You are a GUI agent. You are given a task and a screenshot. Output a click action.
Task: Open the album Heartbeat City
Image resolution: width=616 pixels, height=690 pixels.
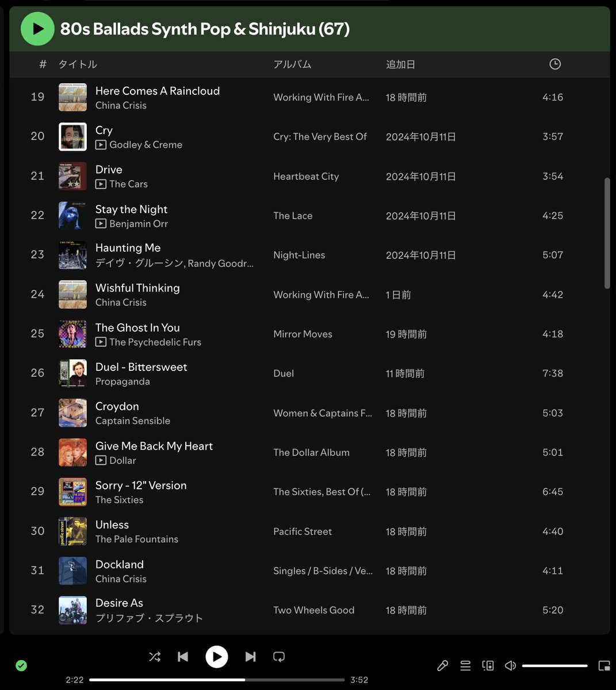[306, 177]
